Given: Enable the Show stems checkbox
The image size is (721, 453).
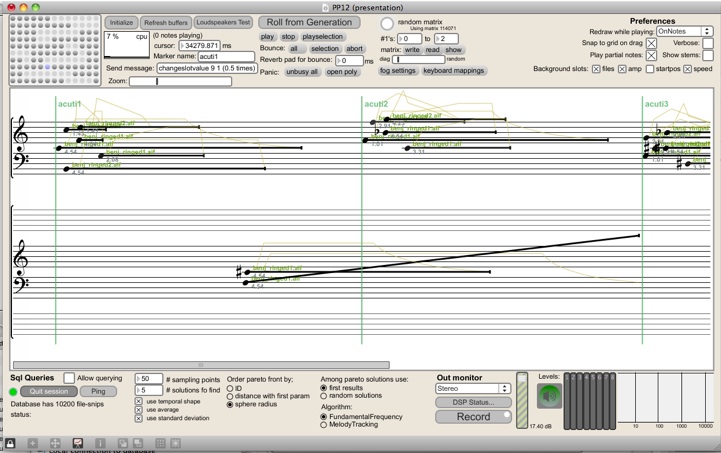Looking at the screenshot, I should pyautogui.click(x=708, y=55).
